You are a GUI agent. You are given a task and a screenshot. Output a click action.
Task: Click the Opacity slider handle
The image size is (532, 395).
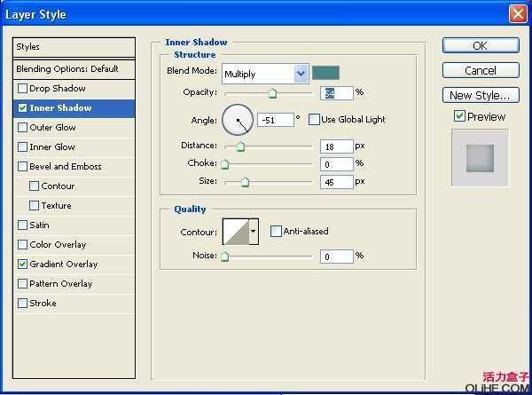pos(272,92)
